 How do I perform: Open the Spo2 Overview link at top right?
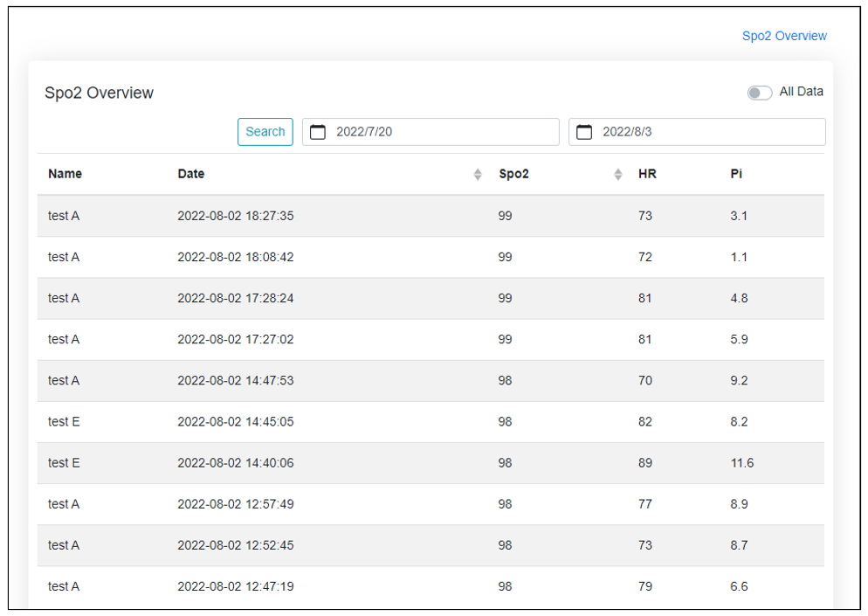(784, 36)
